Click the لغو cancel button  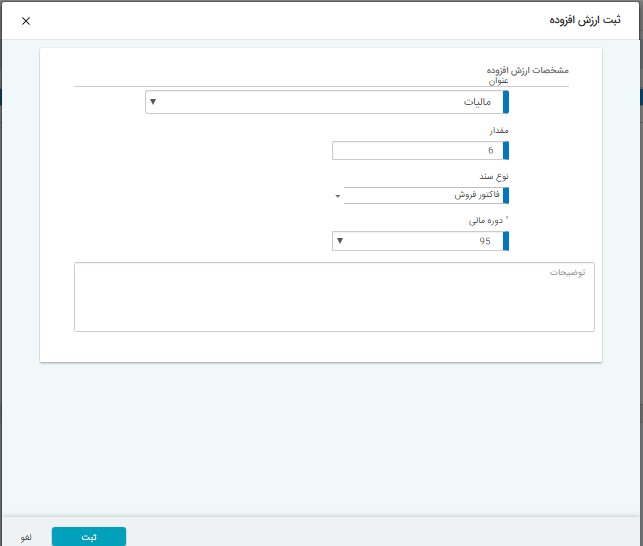(26, 537)
